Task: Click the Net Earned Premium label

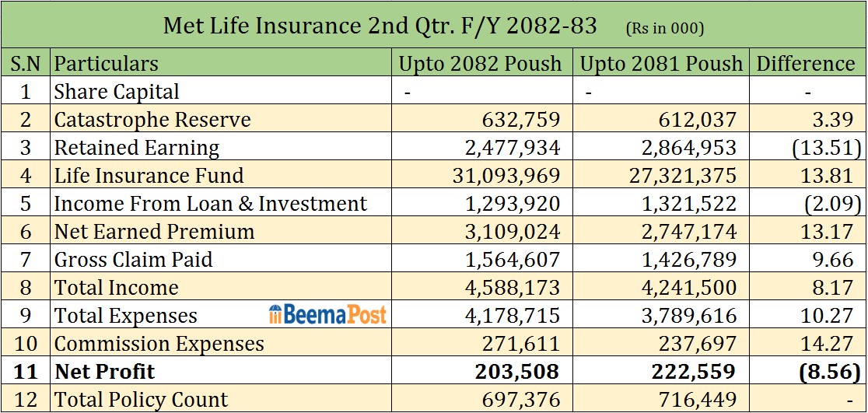Action: (x=154, y=232)
